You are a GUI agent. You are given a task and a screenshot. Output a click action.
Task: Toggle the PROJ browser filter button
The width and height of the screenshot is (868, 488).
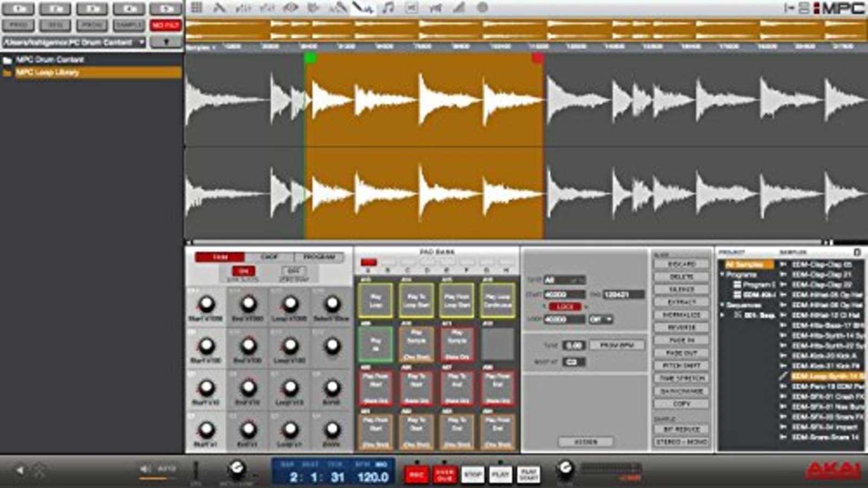pyautogui.click(x=18, y=26)
